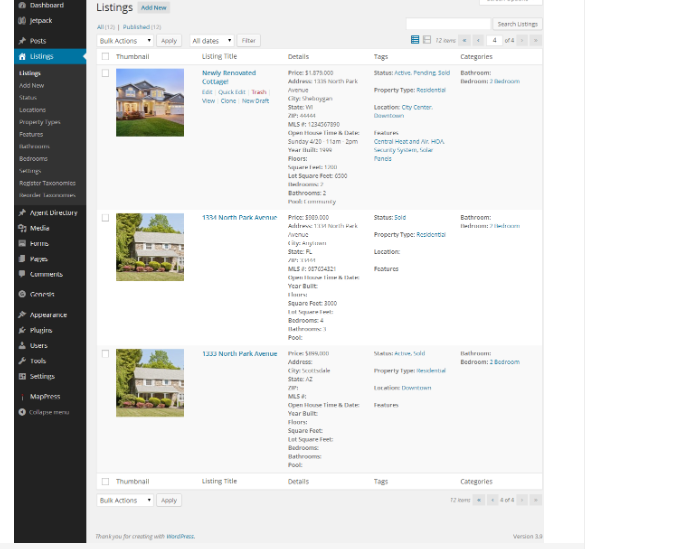Open bottom Bulk Actions dropdown
Viewport: 688px width, 549px height.
point(125,500)
